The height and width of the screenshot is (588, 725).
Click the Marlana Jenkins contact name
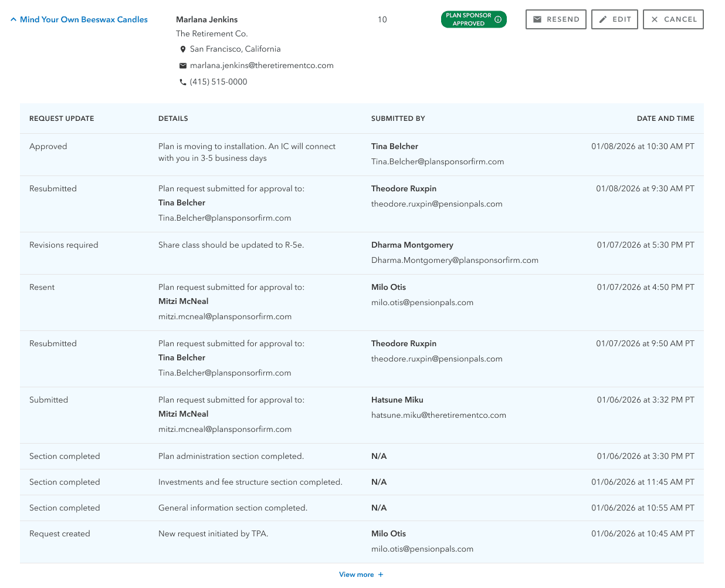(x=207, y=19)
